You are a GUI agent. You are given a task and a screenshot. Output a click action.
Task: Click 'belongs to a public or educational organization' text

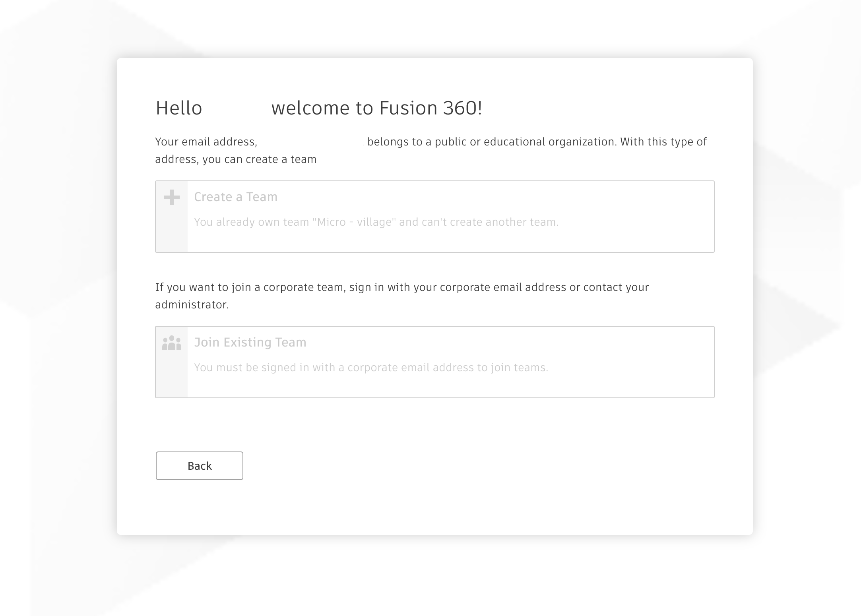(x=491, y=142)
